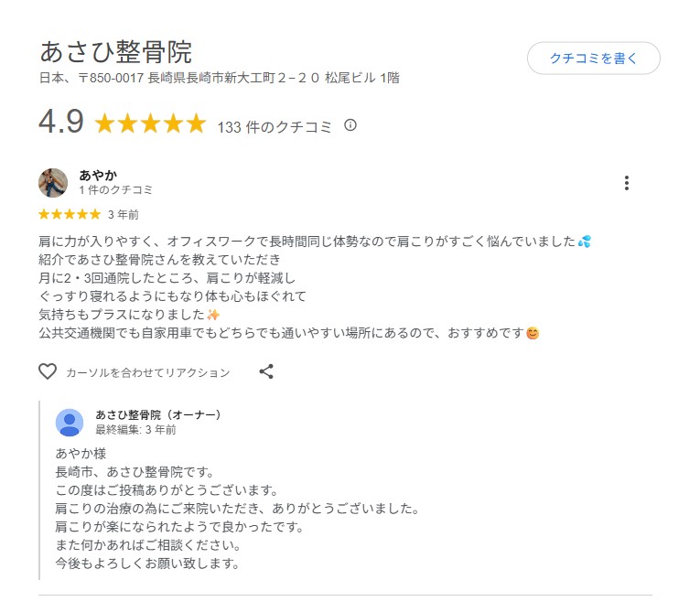Click the 最終編集: 3 年前 text in the owner reply
The height and width of the screenshot is (612, 700).
tap(136, 429)
